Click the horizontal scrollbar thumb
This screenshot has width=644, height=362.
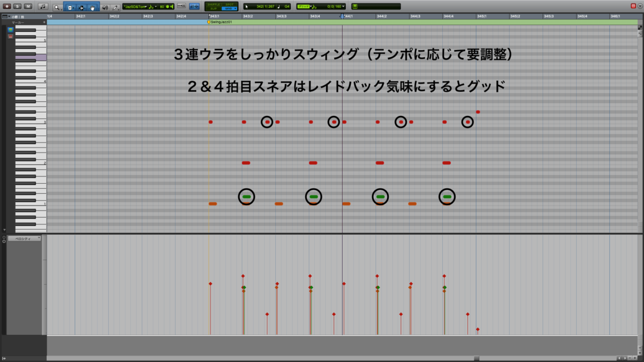[476, 358]
